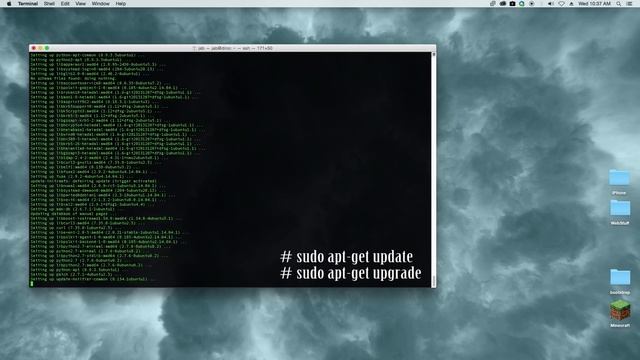Open the Apple menu
Image resolution: width=640 pixels, height=360 pixels.
[9, 4]
